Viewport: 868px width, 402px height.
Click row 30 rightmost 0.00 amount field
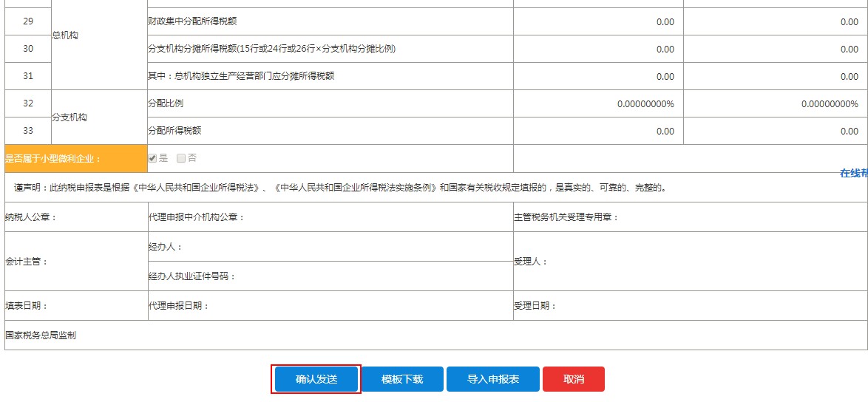click(775, 50)
